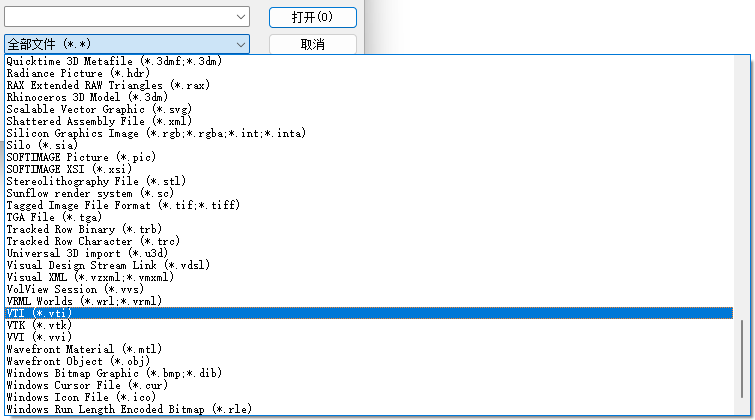This screenshot has width=755, height=420.
Task: Choose Stereolithography File (*.stl)
Action: point(369,181)
